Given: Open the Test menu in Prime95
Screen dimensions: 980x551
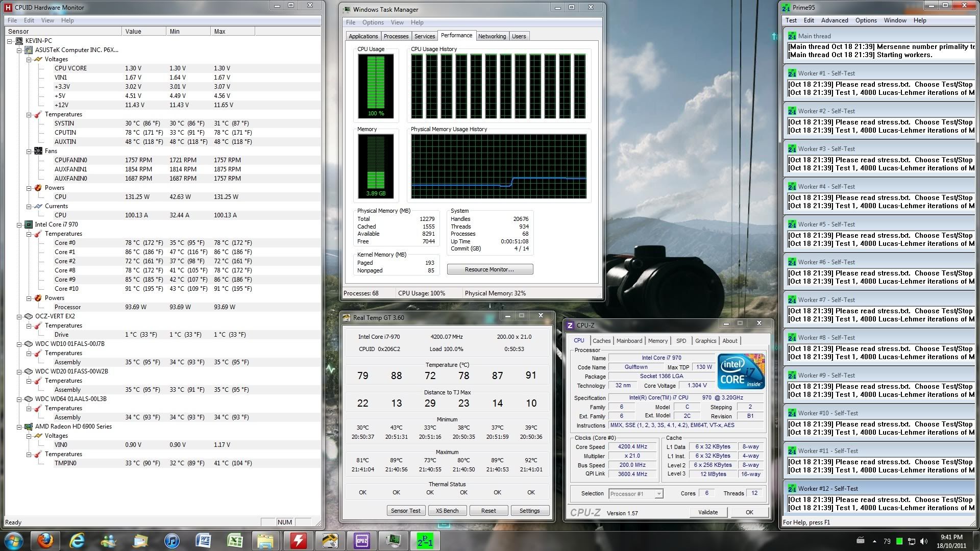Looking at the screenshot, I should coord(791,20).
